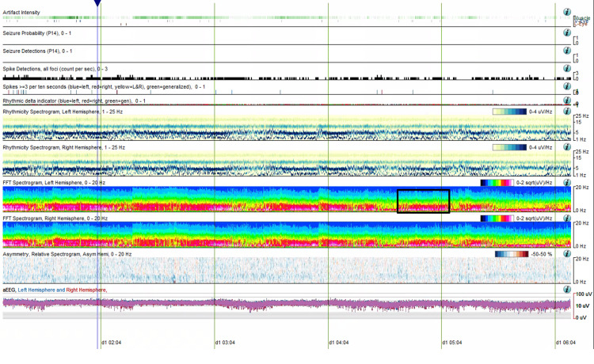The width and height of the screenshot is (594, 364).
Task: Click the Asymmetry blue-red color scale bar
Action: 512,254
